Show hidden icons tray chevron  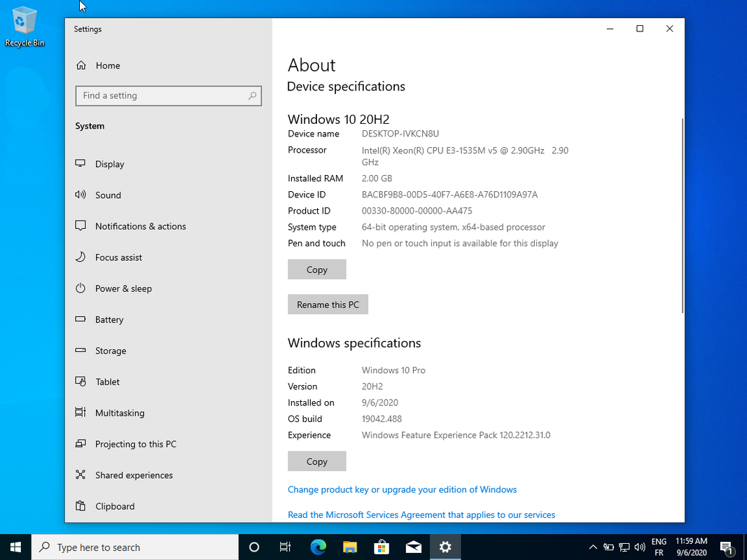pos(593,547)
